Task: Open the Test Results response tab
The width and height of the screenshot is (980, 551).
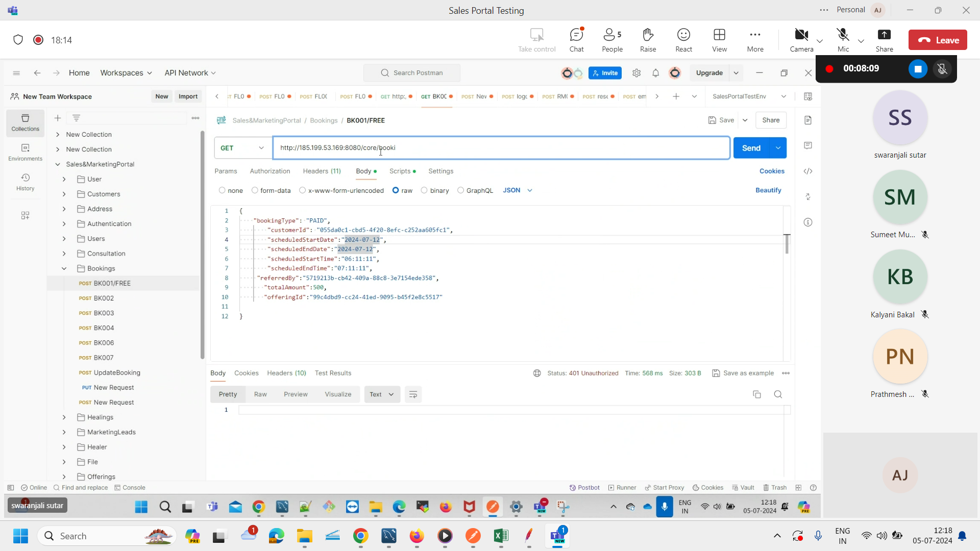Action: (x=333, y=373)
